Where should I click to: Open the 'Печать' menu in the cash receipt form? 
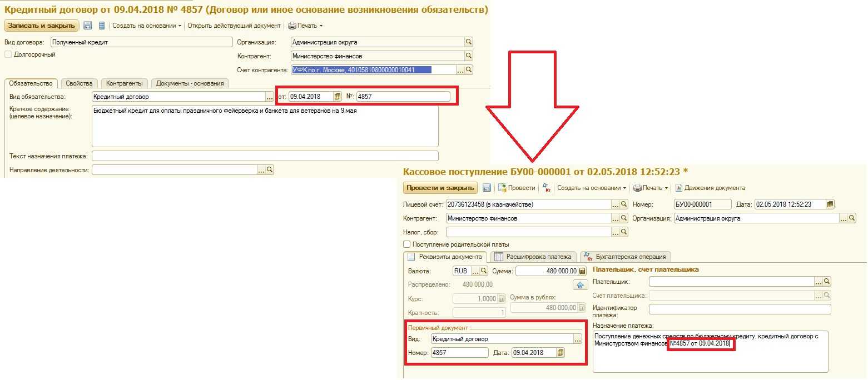coord(651,188)
